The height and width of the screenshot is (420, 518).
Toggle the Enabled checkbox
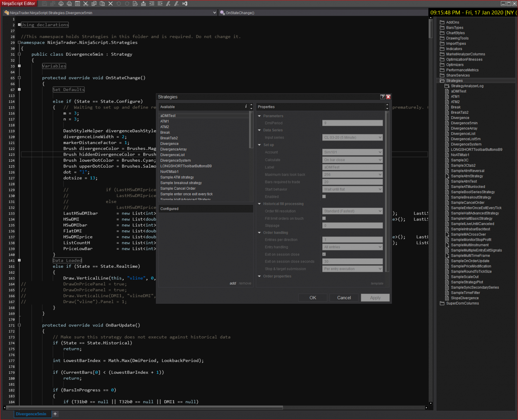tap(324, 197)
